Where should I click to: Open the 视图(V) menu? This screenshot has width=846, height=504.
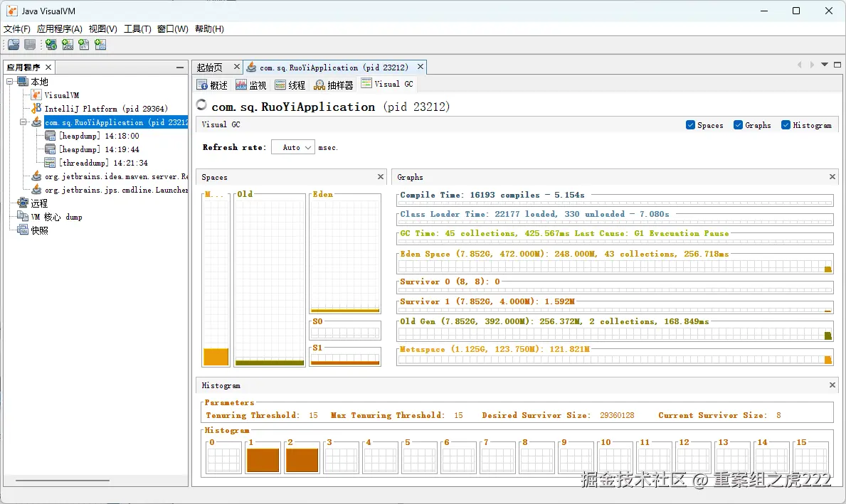103,29
